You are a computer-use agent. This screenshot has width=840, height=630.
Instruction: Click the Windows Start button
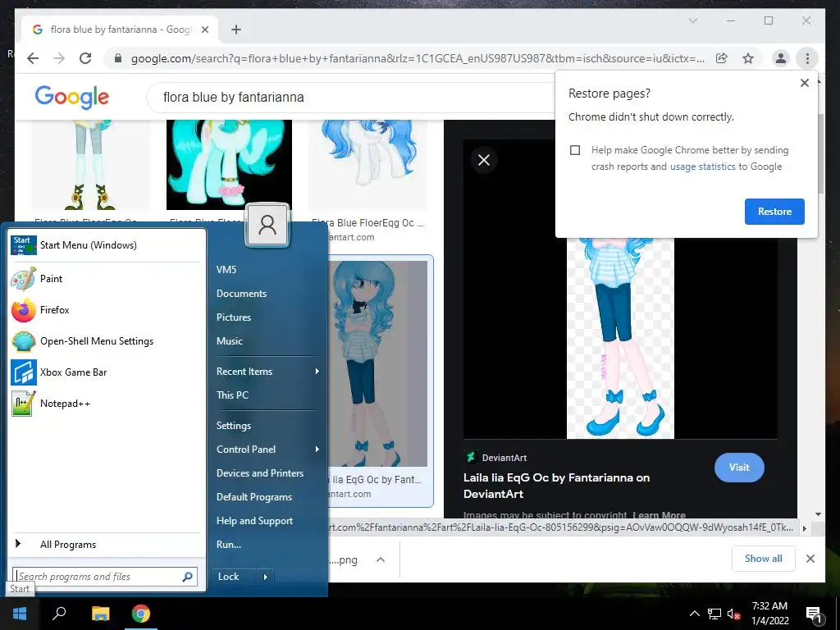pyautogui.click(x=20, y=614)
